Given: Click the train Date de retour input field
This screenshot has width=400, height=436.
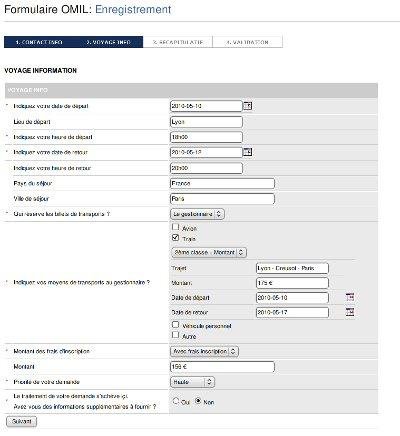Looking at the screenshot, I should pos(292,312).
